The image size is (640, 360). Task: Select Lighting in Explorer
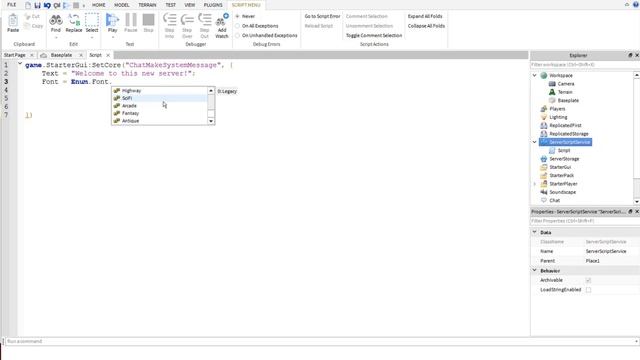(558, 117)
